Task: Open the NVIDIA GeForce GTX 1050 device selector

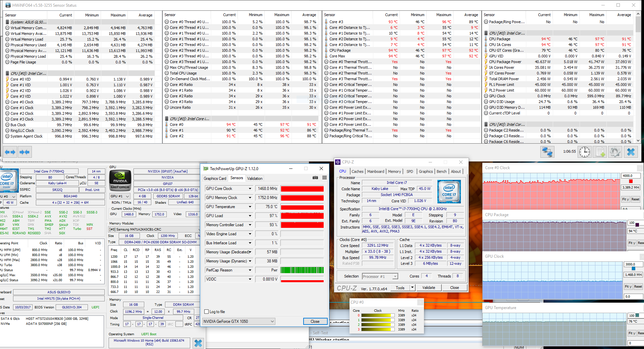Action: pyautogui.click(x=239, y=321)
